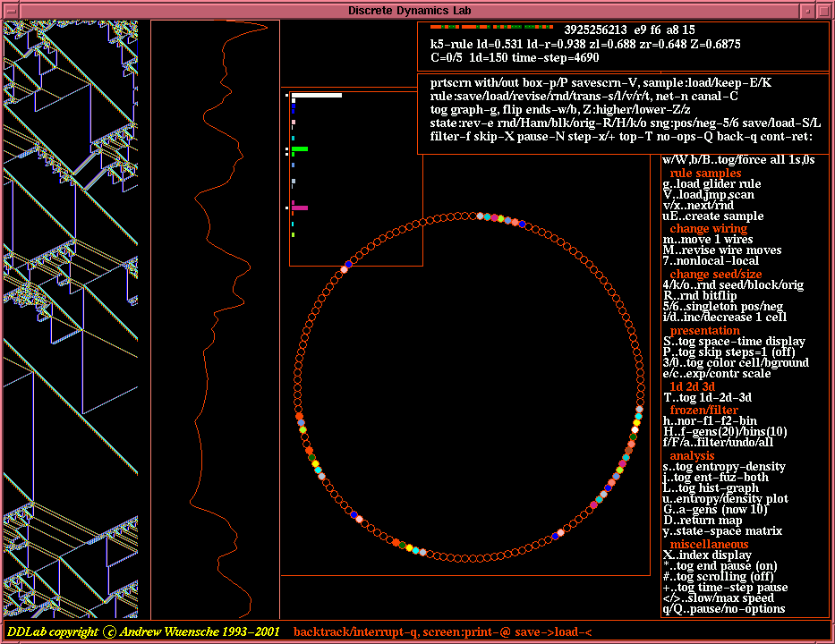Screen dimensions: 835x644
Task: Click 'L..tog hist-graph' option
Action: click(711, 487)
